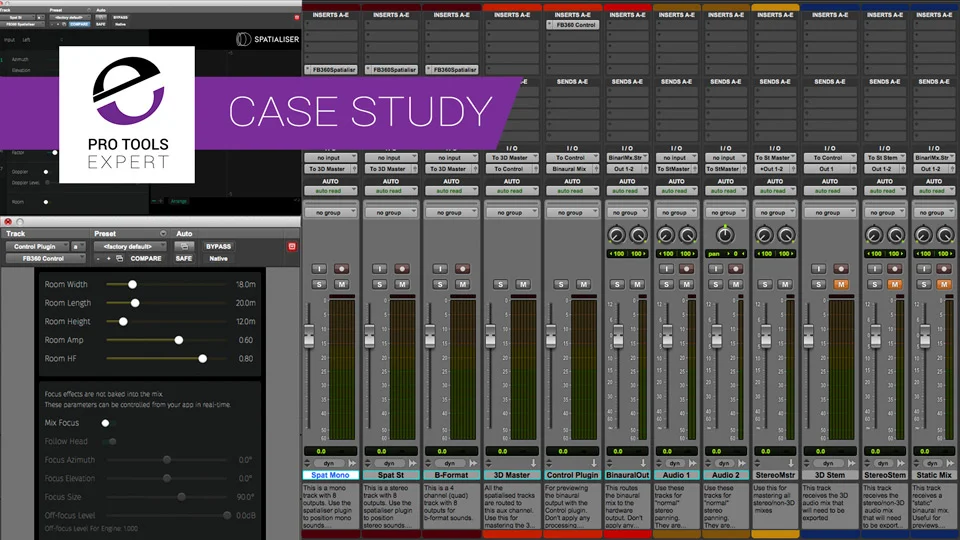Click the Room HF slider handle
This screenshot has width=960, height=540.
pyautogui.click(x=203, y=359)
